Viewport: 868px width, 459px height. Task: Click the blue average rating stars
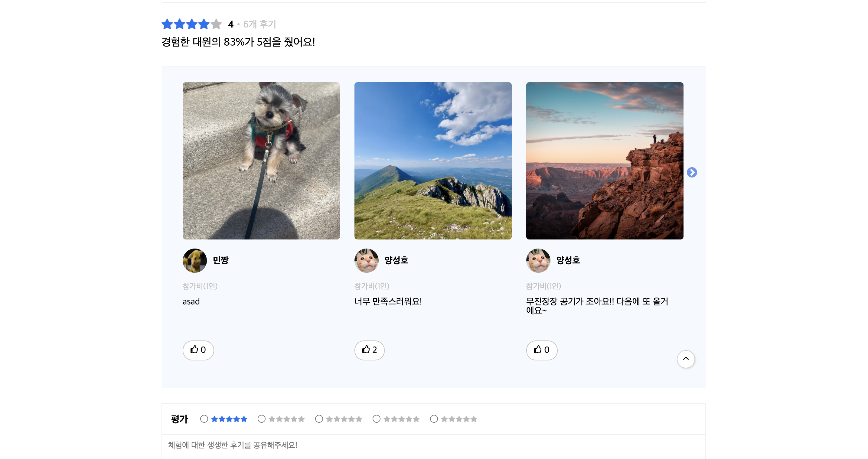coord(191,24)
